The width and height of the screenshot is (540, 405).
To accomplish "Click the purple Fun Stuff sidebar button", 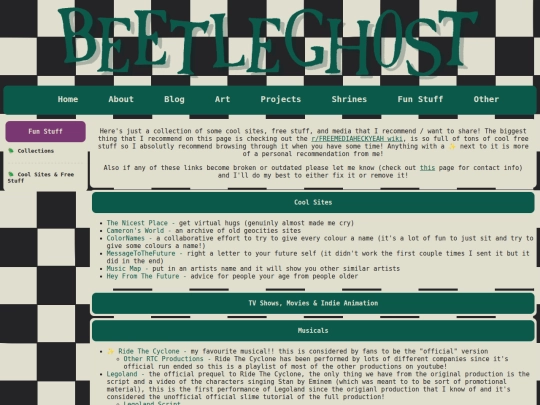I will 45,131.
